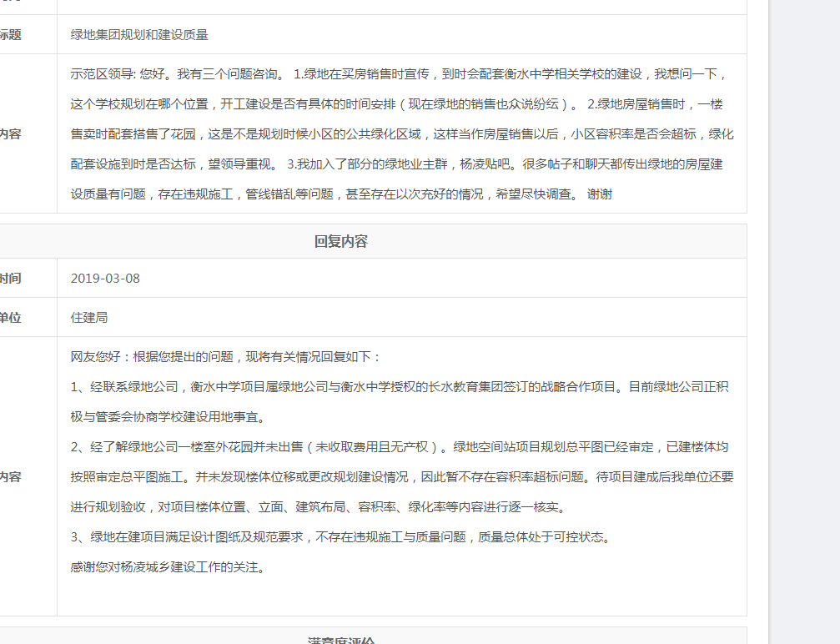Click the greeting 网友您好：根据您提出的问题
Image resolution: width=840 pixels, height=644 pixels.
click(225, 357)
